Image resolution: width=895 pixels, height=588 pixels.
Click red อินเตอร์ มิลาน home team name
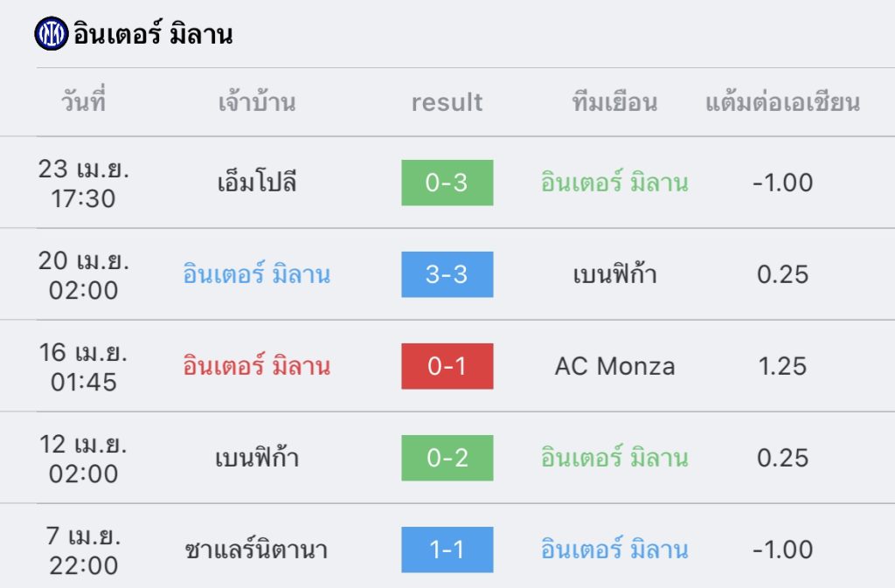[x=257, y=366]
